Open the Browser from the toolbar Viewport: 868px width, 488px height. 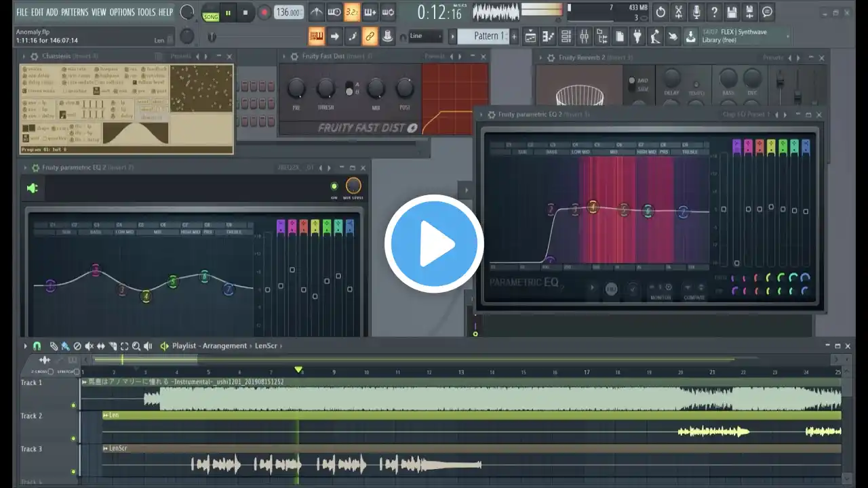[x=601, y=36]
